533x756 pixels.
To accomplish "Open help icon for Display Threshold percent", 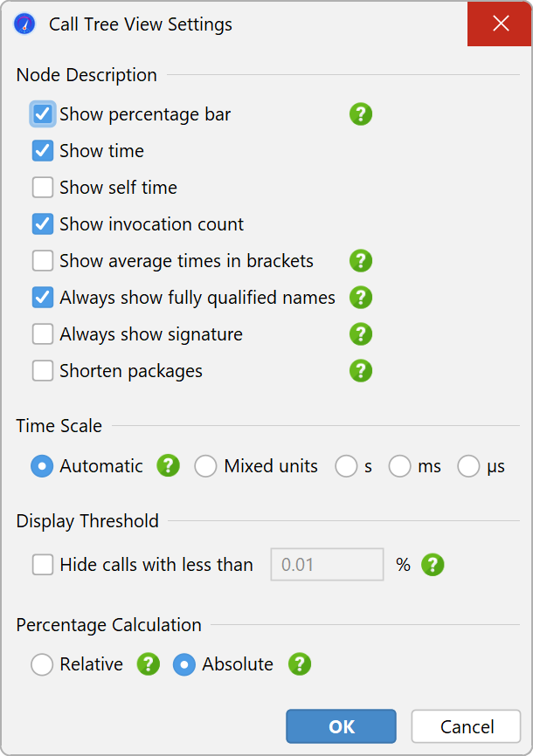I will click(x=433, y=565).
